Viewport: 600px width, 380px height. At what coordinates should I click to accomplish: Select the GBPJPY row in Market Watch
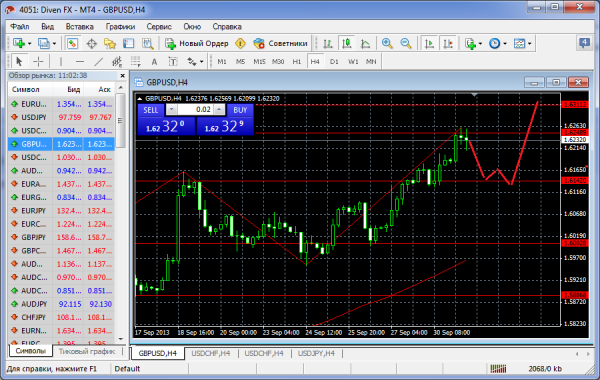pos(61,237)
